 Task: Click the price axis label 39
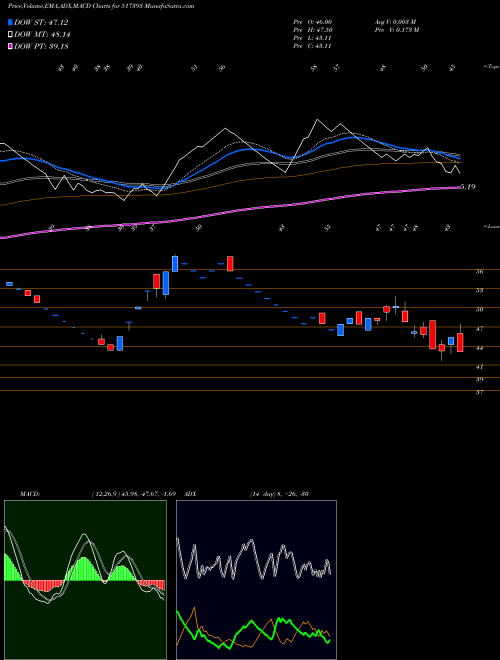[x=479, y=380]
